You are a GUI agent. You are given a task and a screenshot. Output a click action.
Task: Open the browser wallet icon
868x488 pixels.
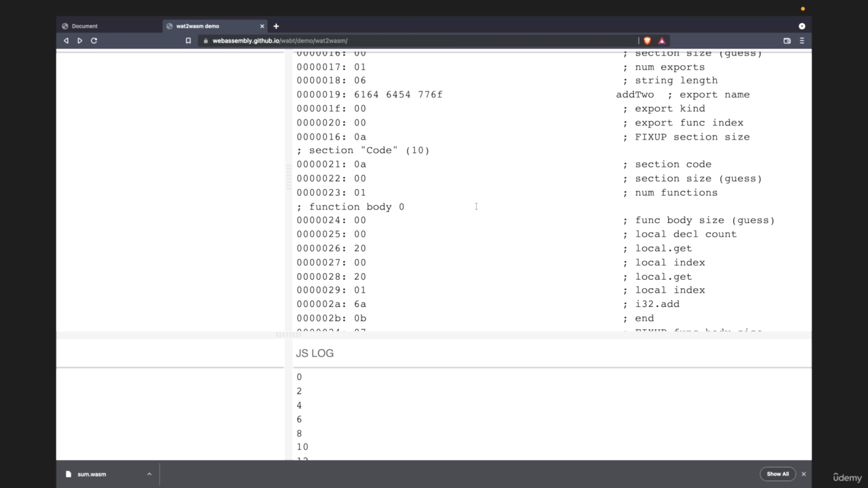pyautogui.click(x=787, y=41)
